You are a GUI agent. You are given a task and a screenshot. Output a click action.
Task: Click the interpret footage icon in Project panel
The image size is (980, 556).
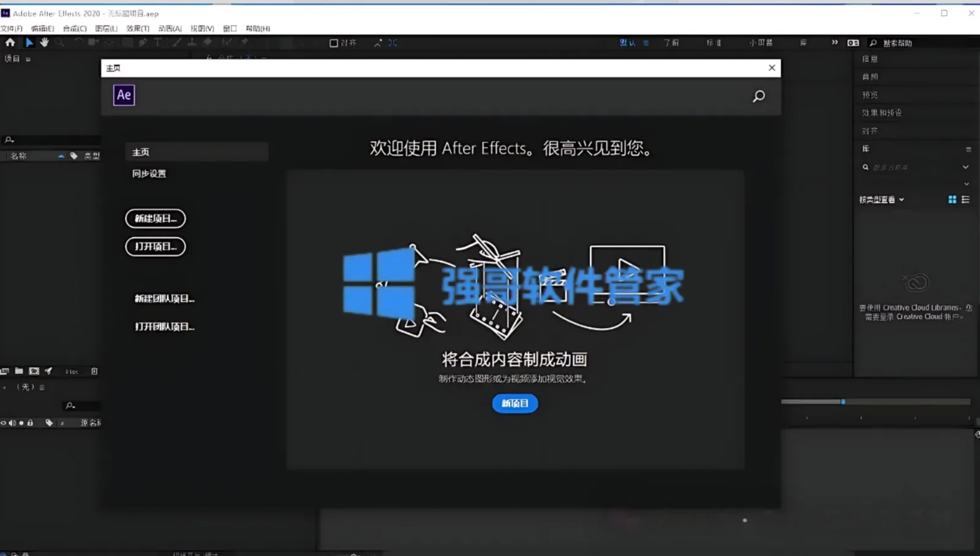pos(5,371)
